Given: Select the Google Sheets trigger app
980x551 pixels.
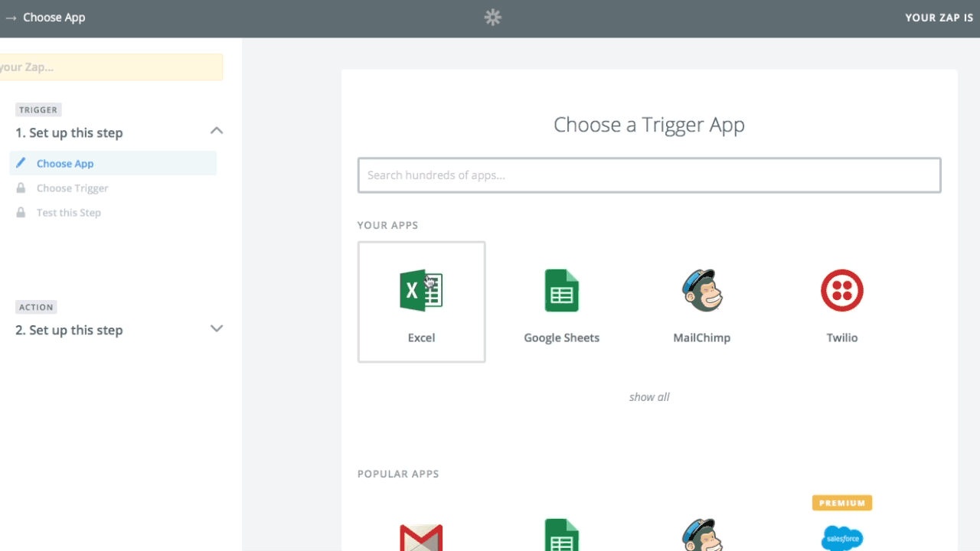Looking at the screenshot, I should (x=561, y=302).
